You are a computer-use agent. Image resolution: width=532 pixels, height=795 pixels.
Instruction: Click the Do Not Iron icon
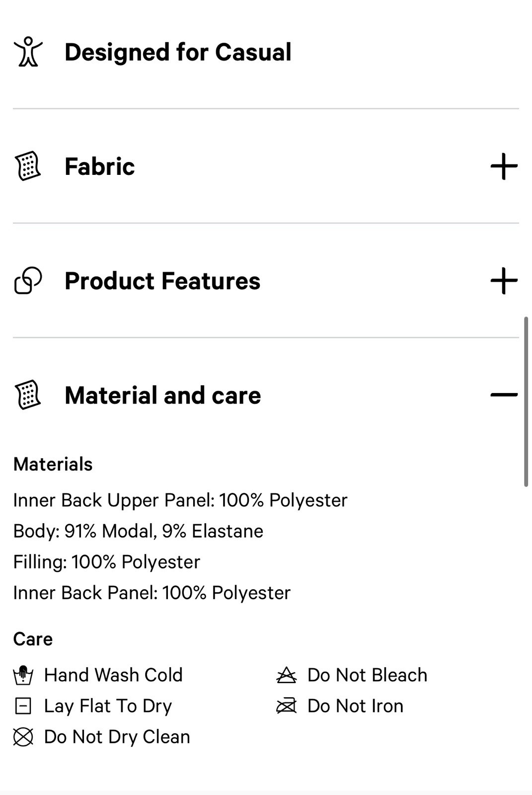tap(286, 706)
